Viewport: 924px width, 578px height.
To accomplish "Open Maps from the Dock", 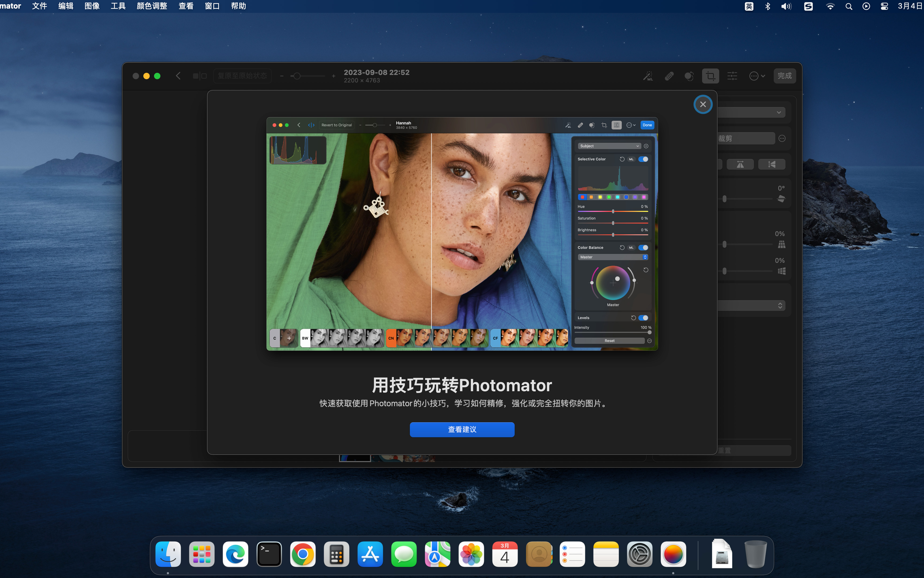I will (x=438, y=554).
